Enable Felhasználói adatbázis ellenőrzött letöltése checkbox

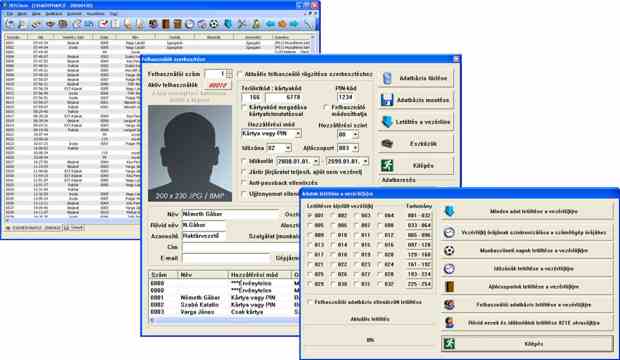(310, 302)
